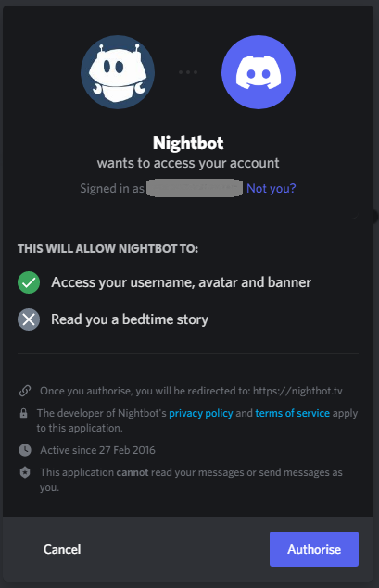The image size is (379, 588).
Task: Click the Active since 27 Feb 2016 text
Action: (97, 450)
